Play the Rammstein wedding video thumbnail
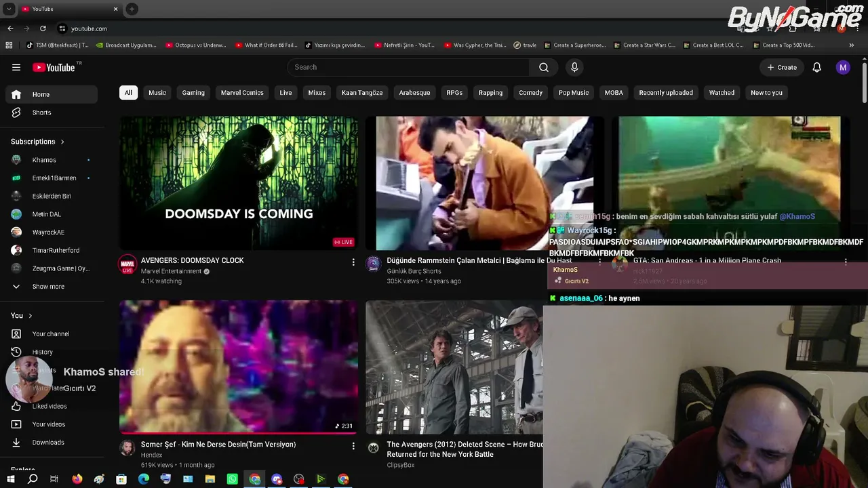 [484, 183]
